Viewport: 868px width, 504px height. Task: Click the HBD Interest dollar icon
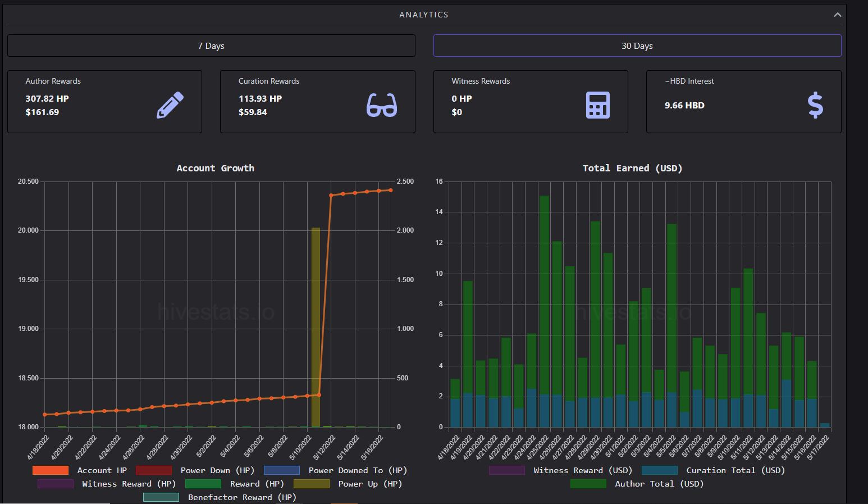point(815,105)
